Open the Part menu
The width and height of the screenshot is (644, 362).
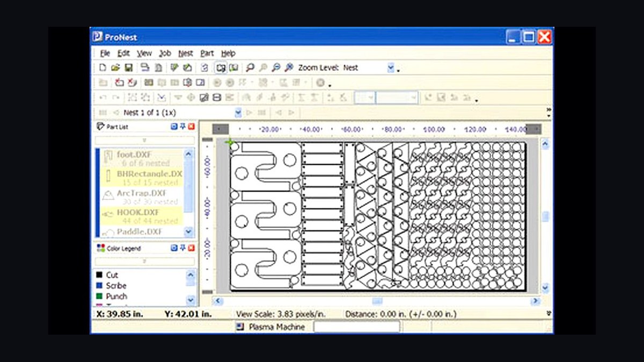[x=207, y=53]
